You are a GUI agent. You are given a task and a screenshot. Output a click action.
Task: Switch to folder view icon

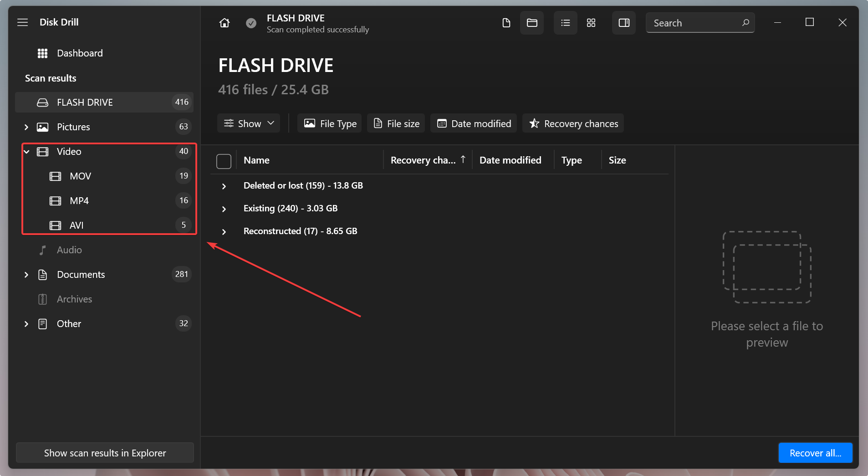532,23
